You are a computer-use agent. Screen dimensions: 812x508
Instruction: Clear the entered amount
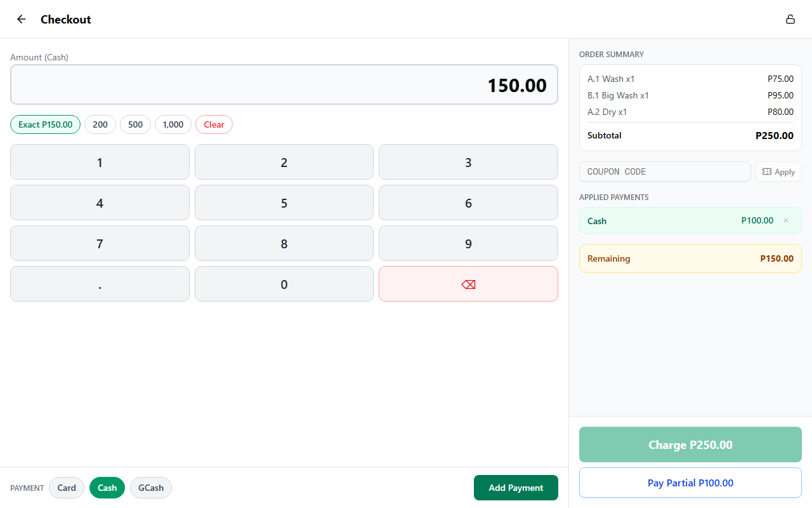(x=214, y=124)
